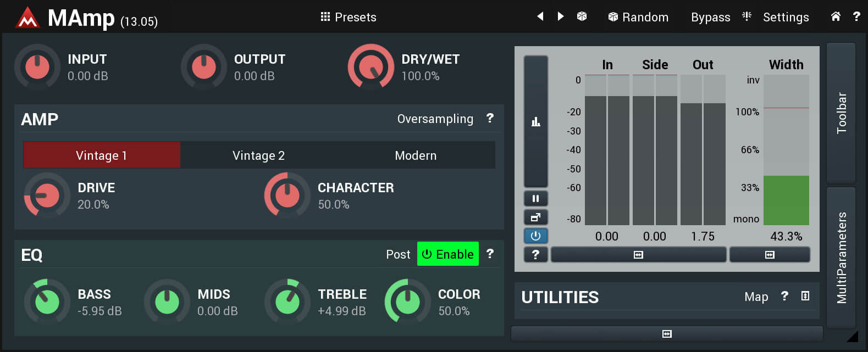868x352 pixels.
Task: Expand the bottom collapse bar under Utilities
Action: [x=667, y=333]
